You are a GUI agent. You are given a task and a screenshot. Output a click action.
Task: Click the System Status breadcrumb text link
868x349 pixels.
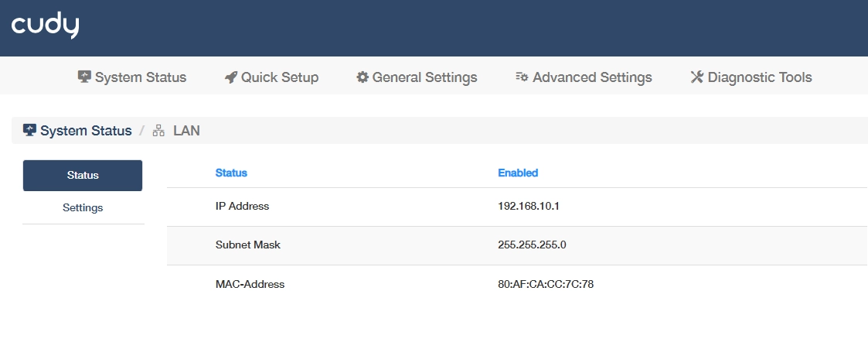click(86, 131)
